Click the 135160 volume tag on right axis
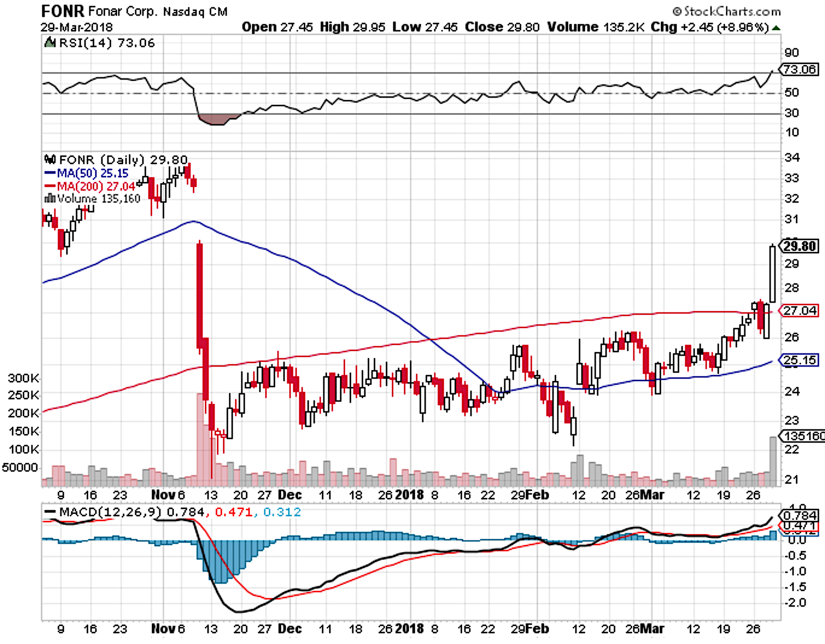This screenshot has height=644, width=825. pos(803,435)
